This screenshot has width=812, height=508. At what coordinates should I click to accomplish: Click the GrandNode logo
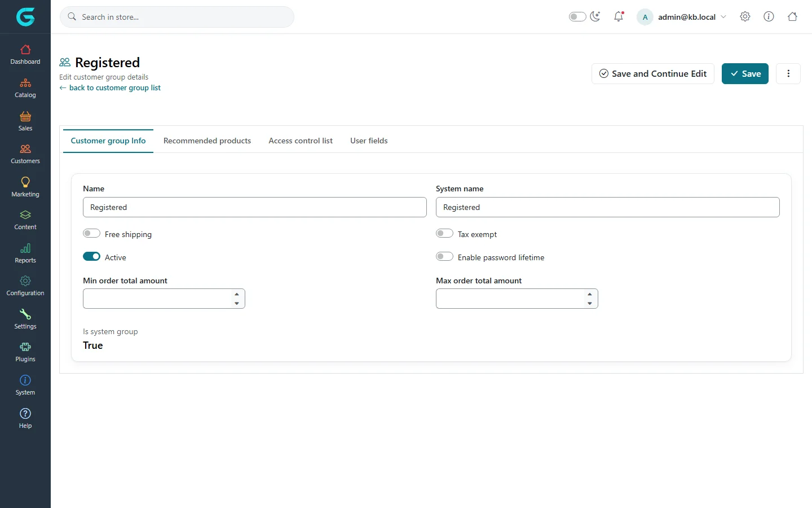click(x=25, y=17)
